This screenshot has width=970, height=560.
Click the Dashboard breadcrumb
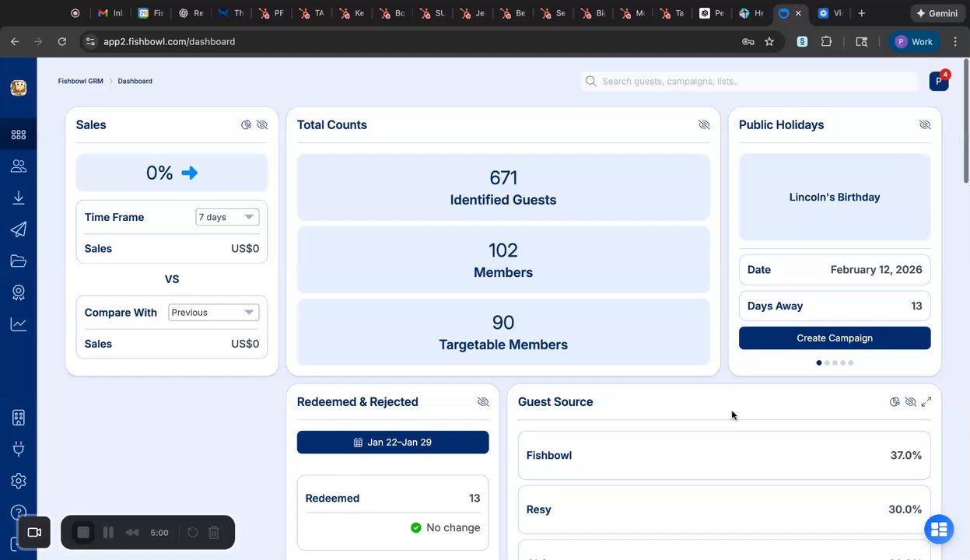pyautogui.click(x=135, y=81)
